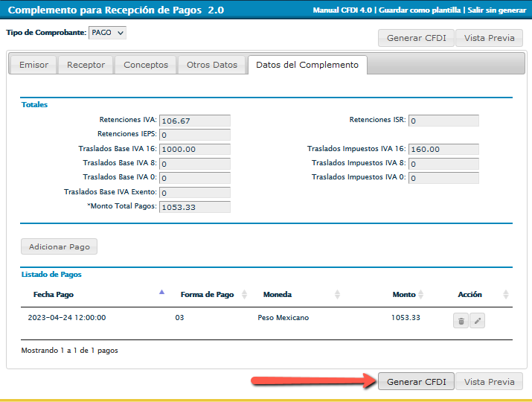Click Guardar como plantilla link
This screenshot has width=532, height=402.
pyautogui.click(x=421, y=10)
